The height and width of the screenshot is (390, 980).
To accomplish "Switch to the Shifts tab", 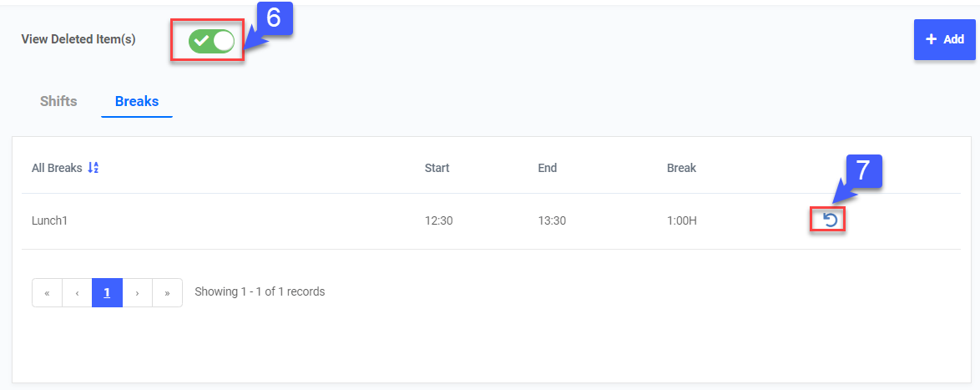I will [x=58, y=102].
